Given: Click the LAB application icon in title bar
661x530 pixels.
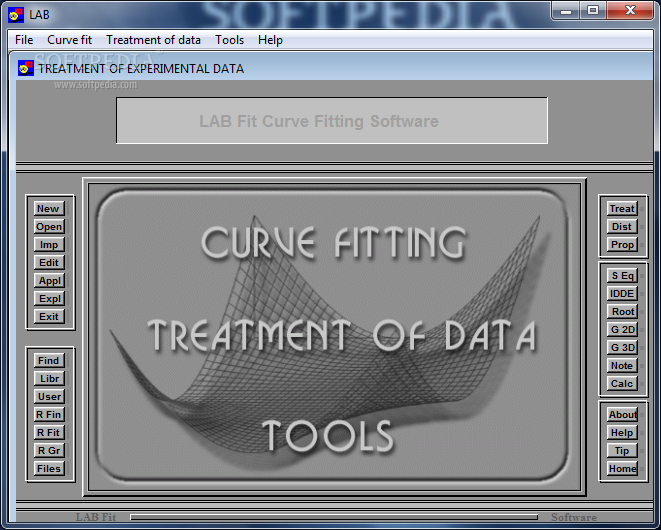Looking at the screenshot, I should (x=16, y=15).
